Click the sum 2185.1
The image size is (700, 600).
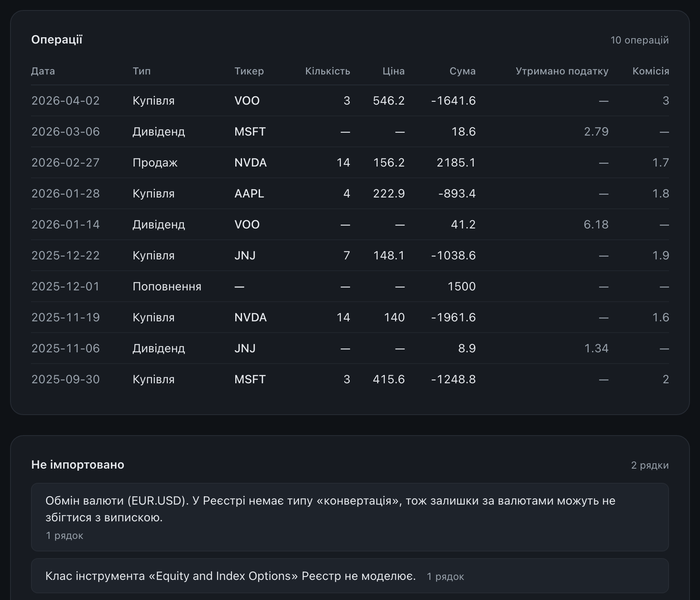tap(456, 163)
